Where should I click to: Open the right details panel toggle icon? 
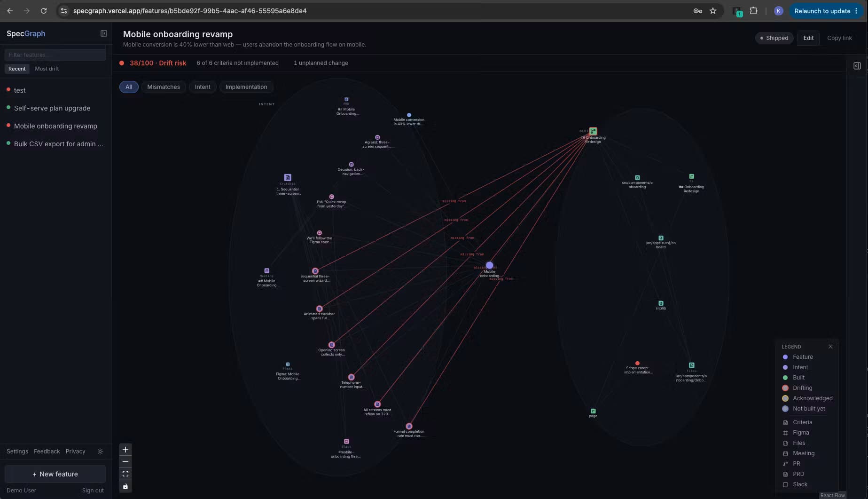point(857,66)
